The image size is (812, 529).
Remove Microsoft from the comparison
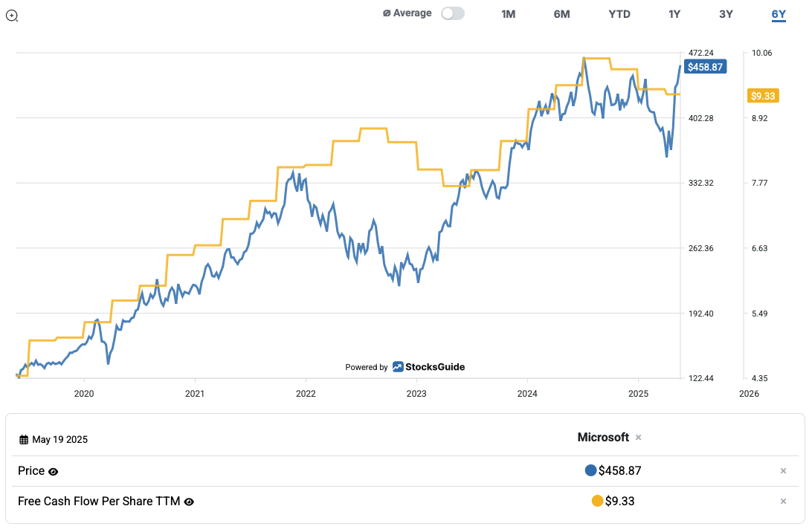(x=639, y=438)
